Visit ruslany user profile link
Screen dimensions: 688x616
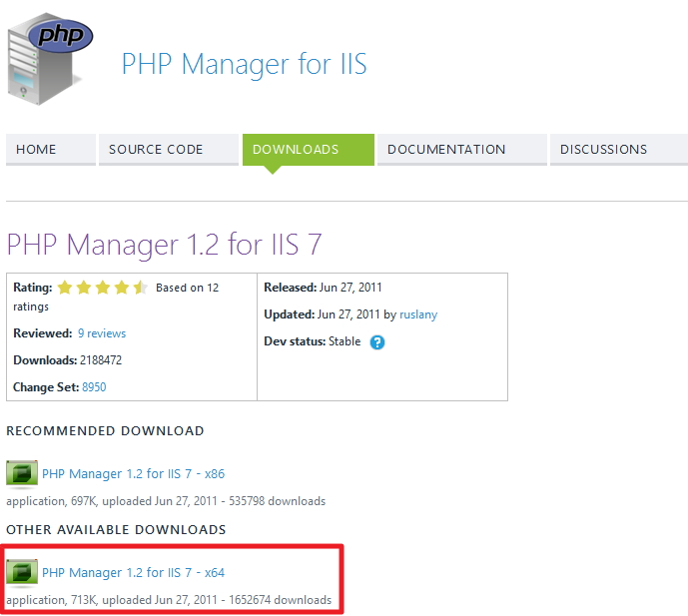pos(418,314)
